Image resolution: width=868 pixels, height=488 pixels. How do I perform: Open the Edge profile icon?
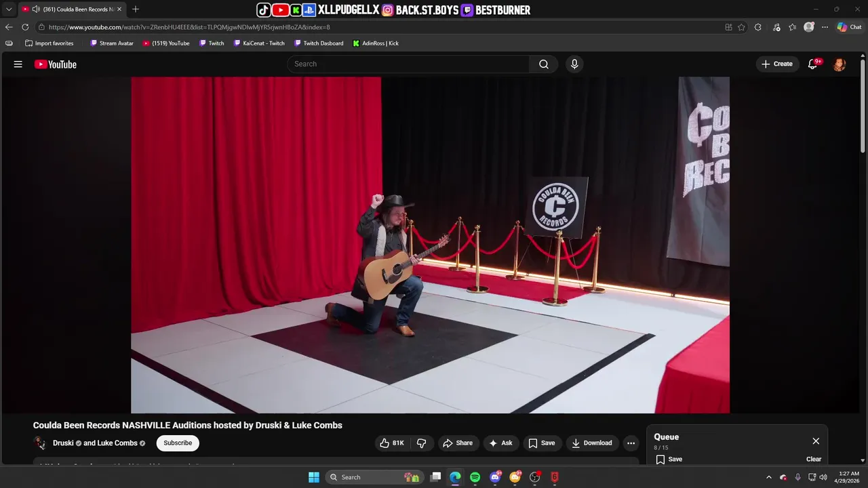pos(809,27)
